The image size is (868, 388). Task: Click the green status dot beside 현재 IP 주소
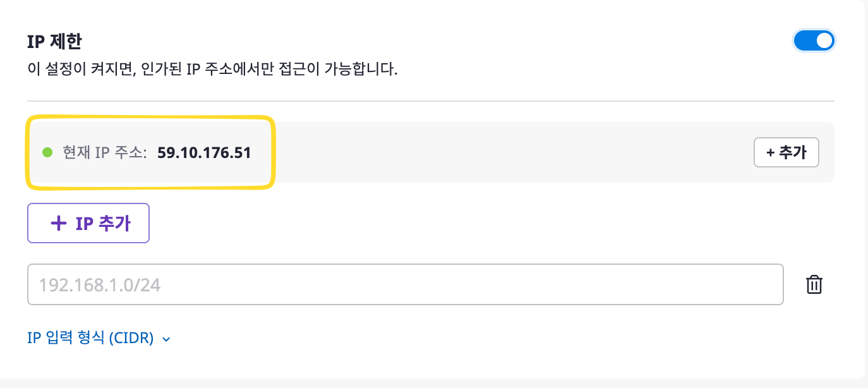tap(47, 152)
